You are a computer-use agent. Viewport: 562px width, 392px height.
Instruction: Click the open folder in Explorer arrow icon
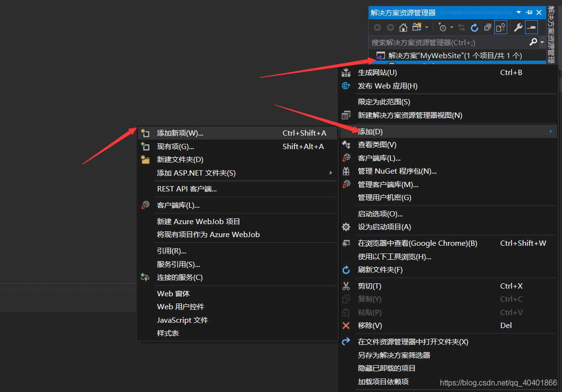[346, 341]
